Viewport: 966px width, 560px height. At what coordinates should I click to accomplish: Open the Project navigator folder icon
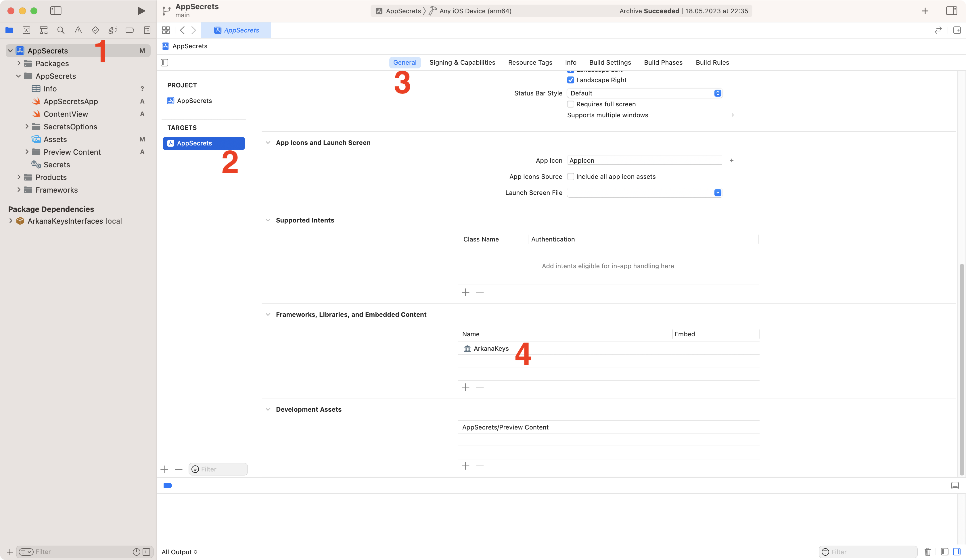[9, 30]
